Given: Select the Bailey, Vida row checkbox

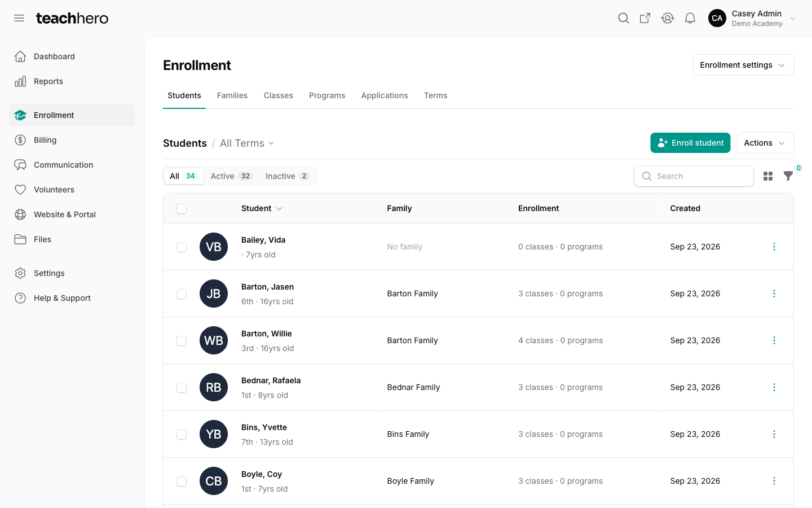Looking at the screenshot, I should (x=182, y=247).
